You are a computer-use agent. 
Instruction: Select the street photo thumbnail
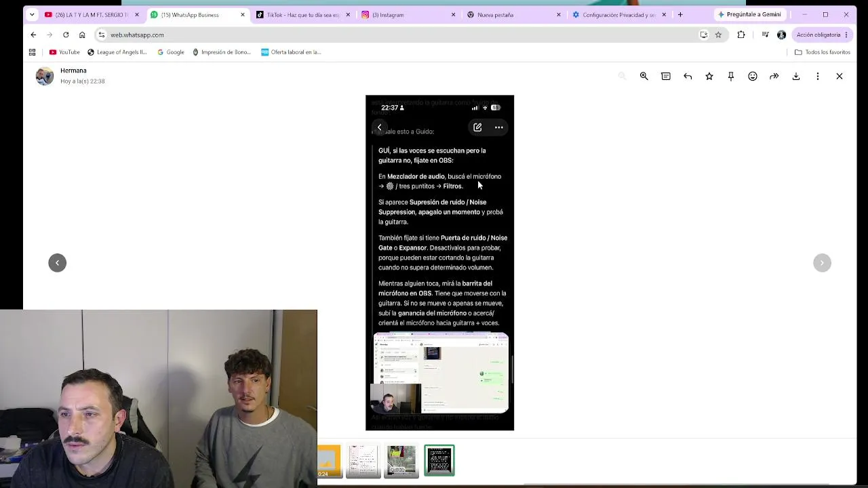click(x=401, y=461)
